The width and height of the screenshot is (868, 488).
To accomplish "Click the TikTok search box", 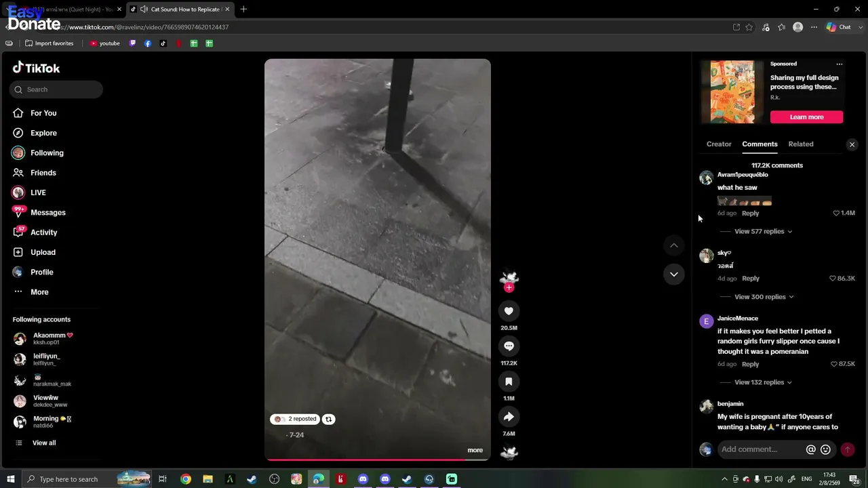I will coord(56,89).
